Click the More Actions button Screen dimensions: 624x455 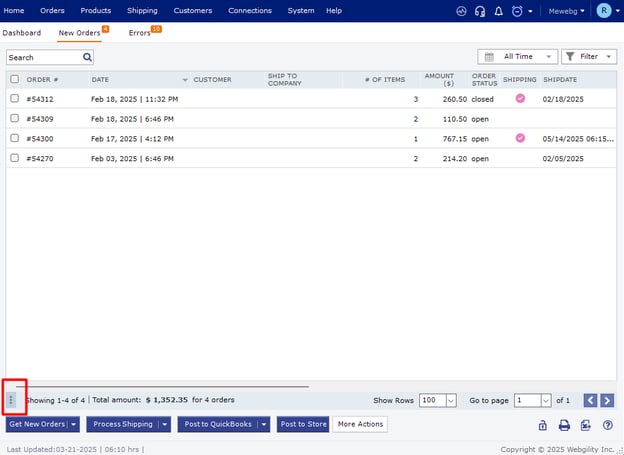coord(360,424)
